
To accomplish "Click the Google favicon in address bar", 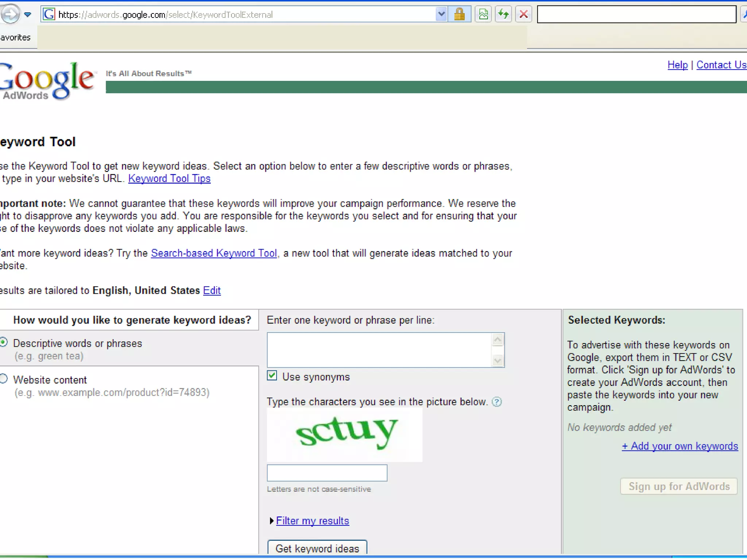I will pyautogui.click(x=49, y=15).
